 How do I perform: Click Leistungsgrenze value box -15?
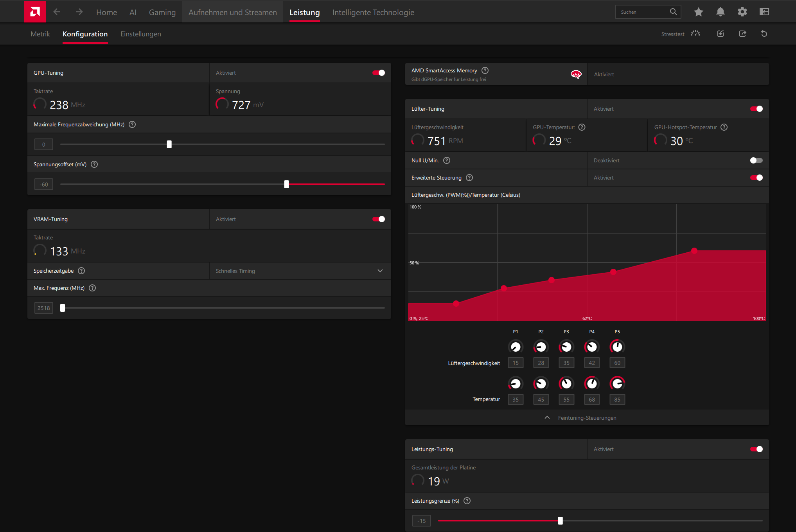coord(422,521)
